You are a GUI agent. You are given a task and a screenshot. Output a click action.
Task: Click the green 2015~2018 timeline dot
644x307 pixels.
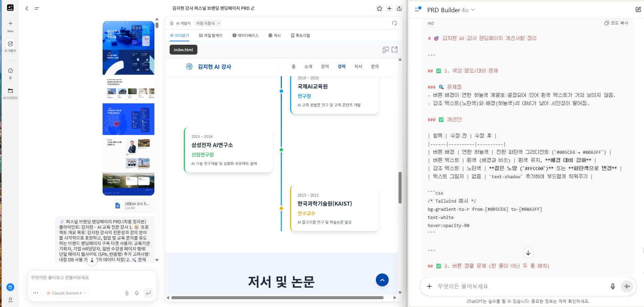coord(281,150)
